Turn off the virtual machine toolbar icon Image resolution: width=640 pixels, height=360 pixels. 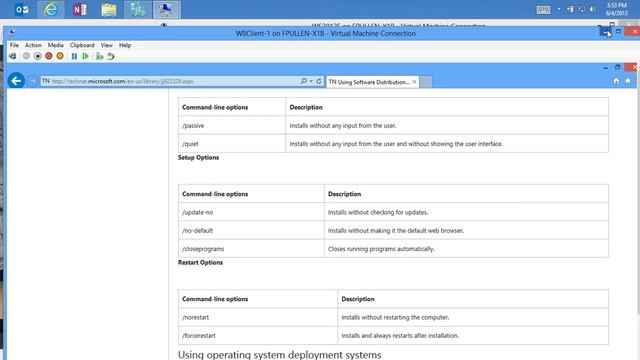[38, 56]
